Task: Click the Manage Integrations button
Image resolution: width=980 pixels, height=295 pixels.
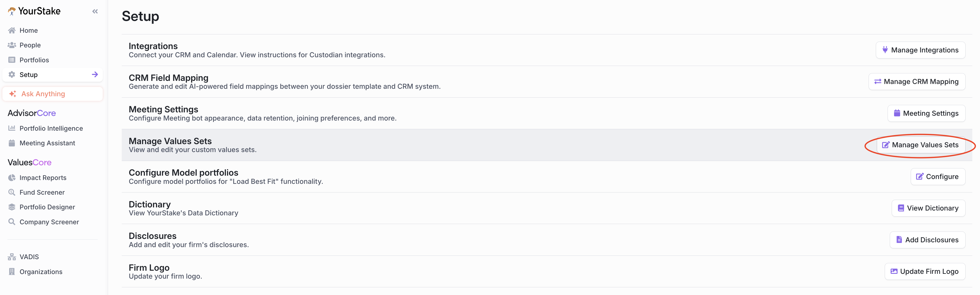Action: coord(920,50)
